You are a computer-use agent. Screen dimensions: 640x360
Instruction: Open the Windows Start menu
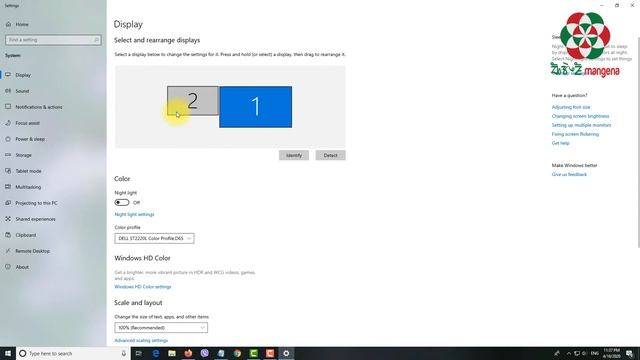[8, 353]
